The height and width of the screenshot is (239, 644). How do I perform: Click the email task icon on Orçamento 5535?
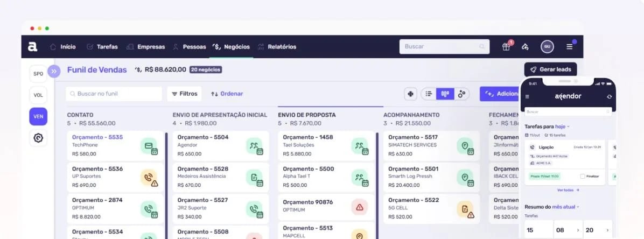[x=149, y=146]
